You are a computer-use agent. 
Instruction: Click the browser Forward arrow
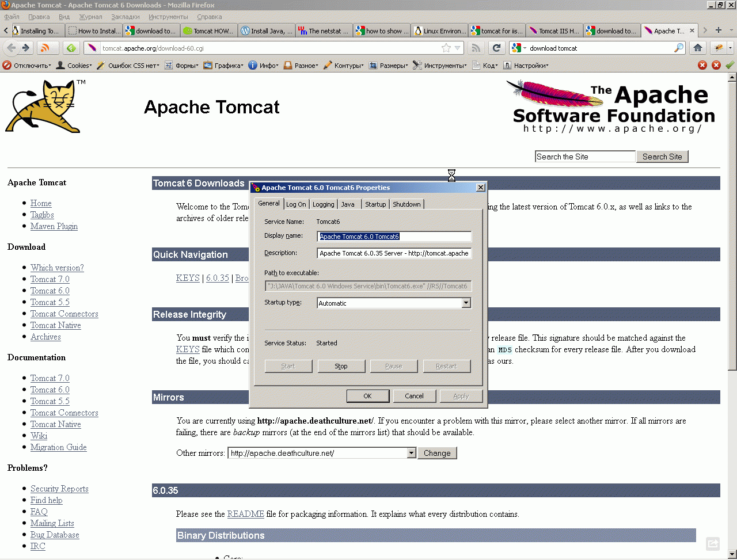pos(25,48)
